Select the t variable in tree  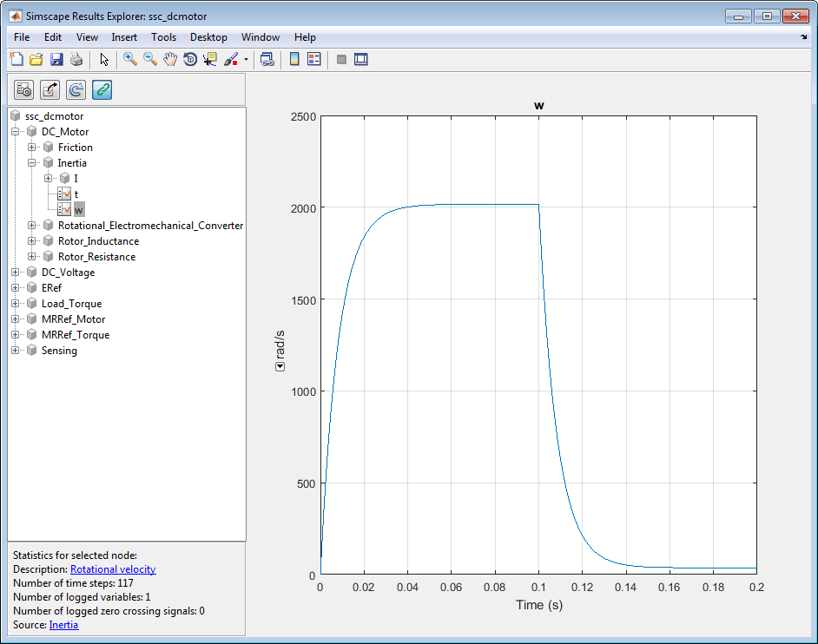[76, 194]
